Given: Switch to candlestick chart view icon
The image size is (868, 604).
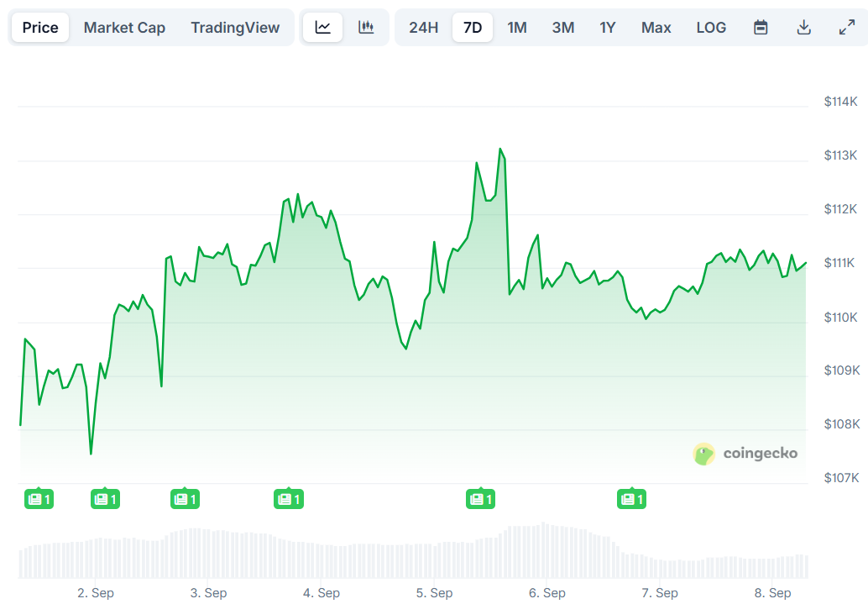Looking at the screenshot, I should tap(366, 27).
